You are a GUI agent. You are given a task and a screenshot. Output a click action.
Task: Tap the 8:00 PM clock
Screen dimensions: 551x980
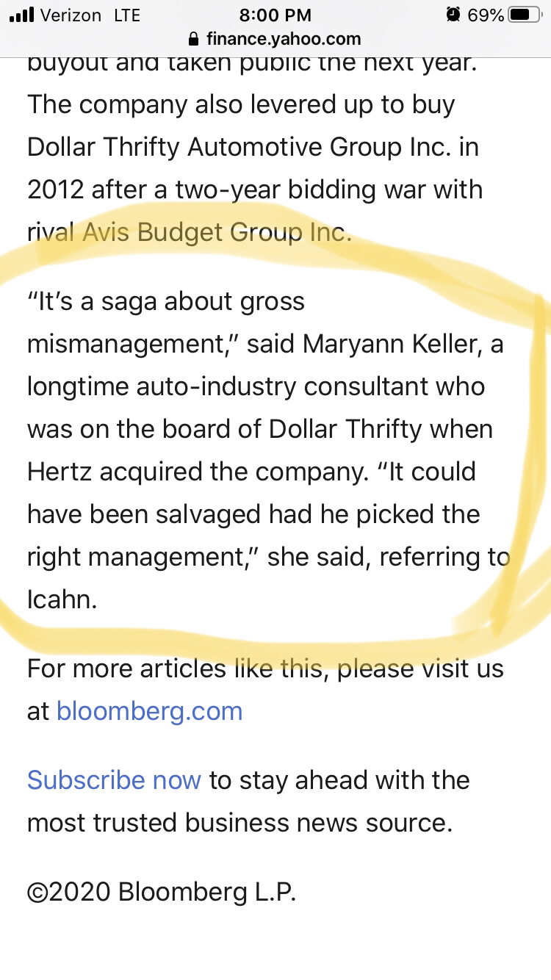tap(275, 15)
